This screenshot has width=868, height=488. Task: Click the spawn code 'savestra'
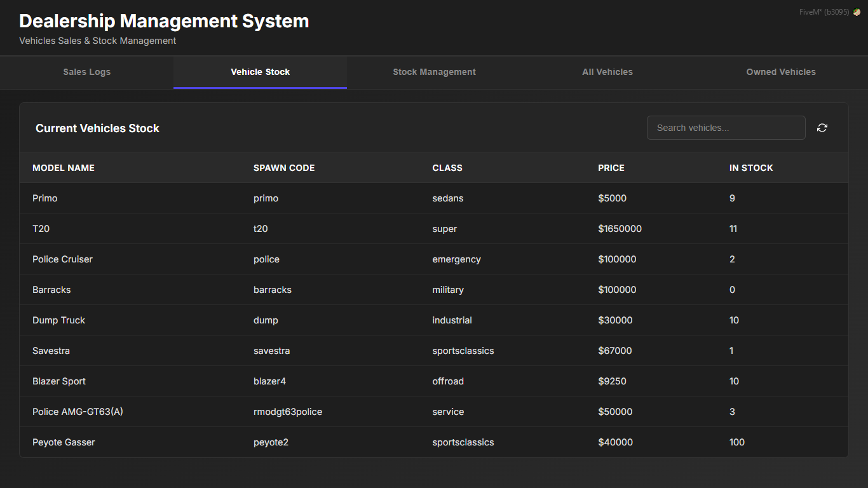(x=272, y=351)
